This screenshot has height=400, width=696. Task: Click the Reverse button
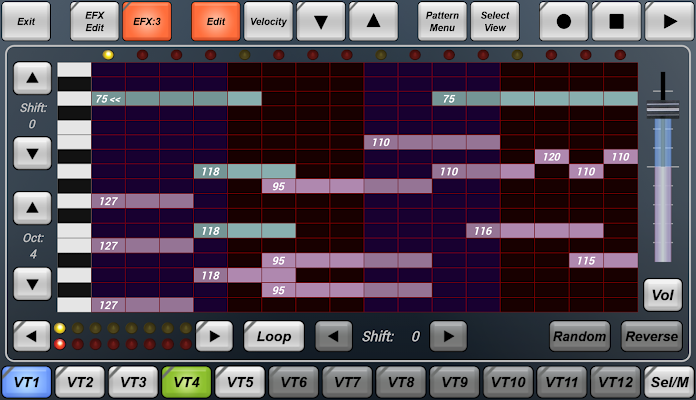tap(651, 337)
